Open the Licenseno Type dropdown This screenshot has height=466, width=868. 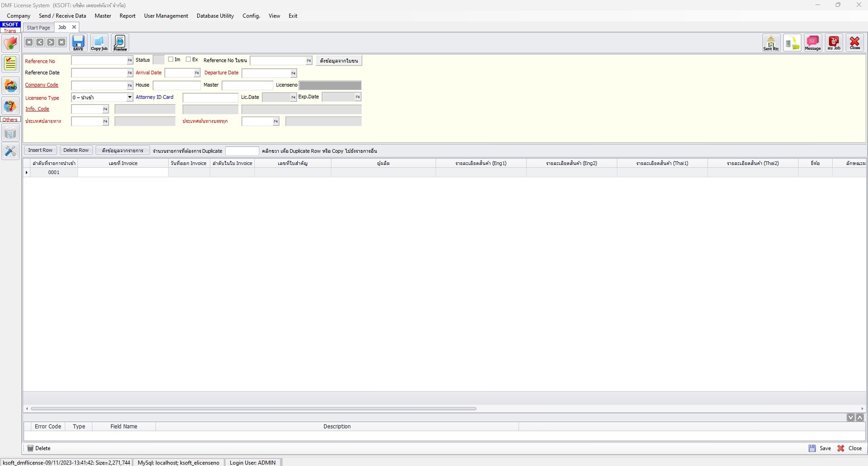coord(129,97)
